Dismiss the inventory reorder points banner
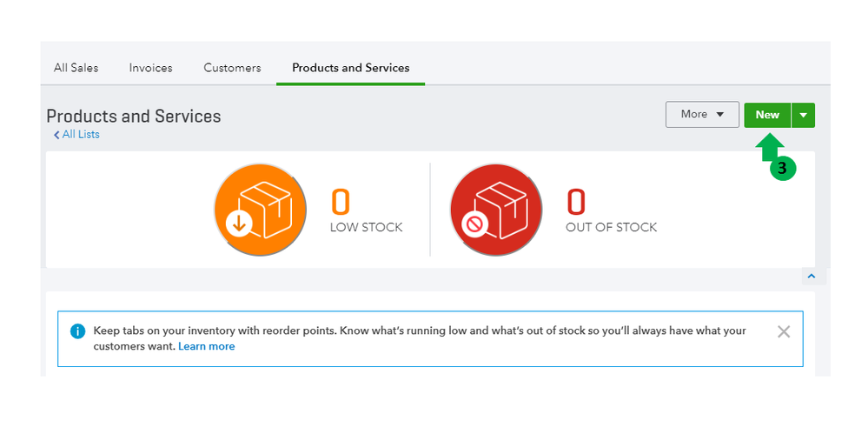868x434 pixels. click(x=784, y=331)
